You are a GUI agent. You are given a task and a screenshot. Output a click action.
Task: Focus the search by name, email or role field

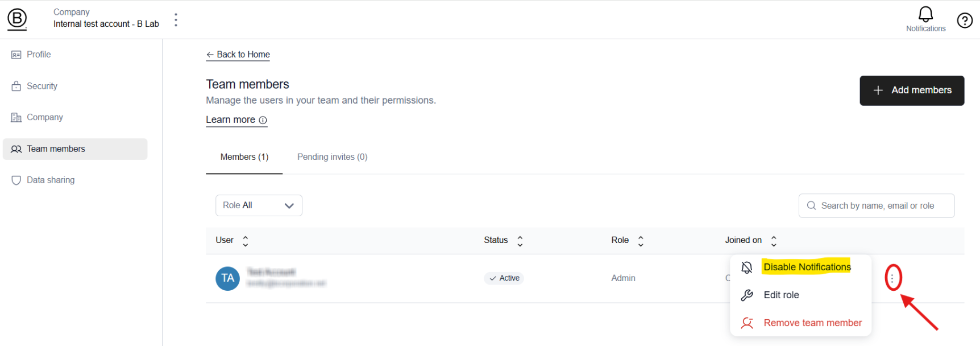coord(877,205)
